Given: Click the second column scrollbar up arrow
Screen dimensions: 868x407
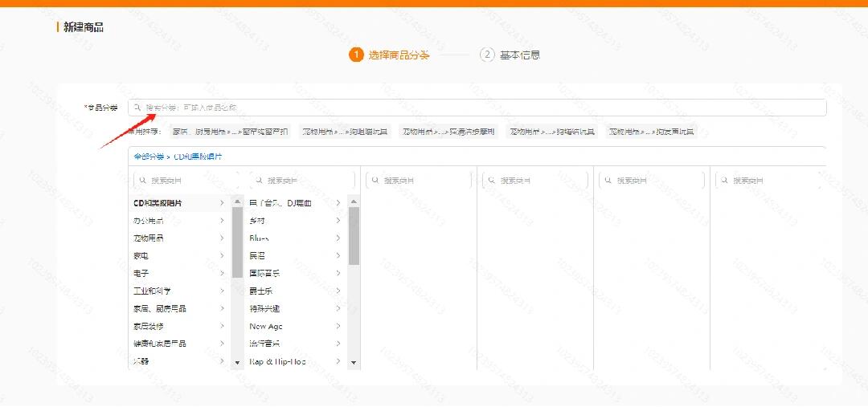Looking at the screenshot, I should point(354,201).
